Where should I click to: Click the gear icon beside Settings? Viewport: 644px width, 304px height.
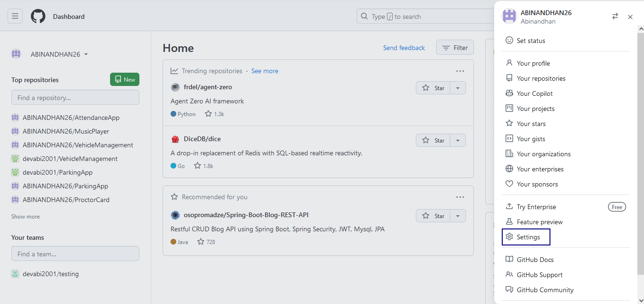pyautogui.click(x=509, y=236)
